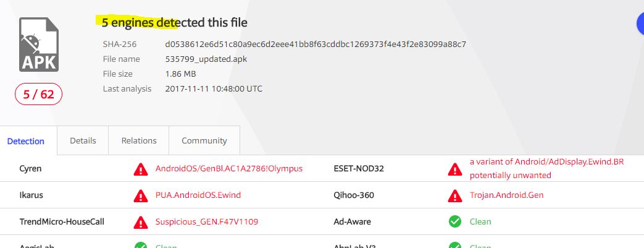The height and width of the screenshot is (248, 644).
Task: Click the blue circular button at top right
Action: (x=640, y=24)
